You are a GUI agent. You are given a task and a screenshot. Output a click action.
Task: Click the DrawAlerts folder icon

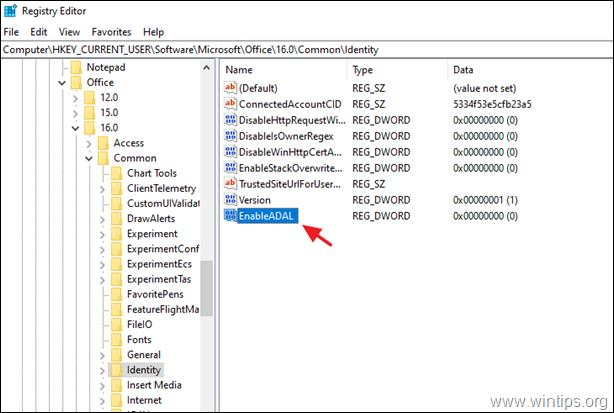pos(117,219)
